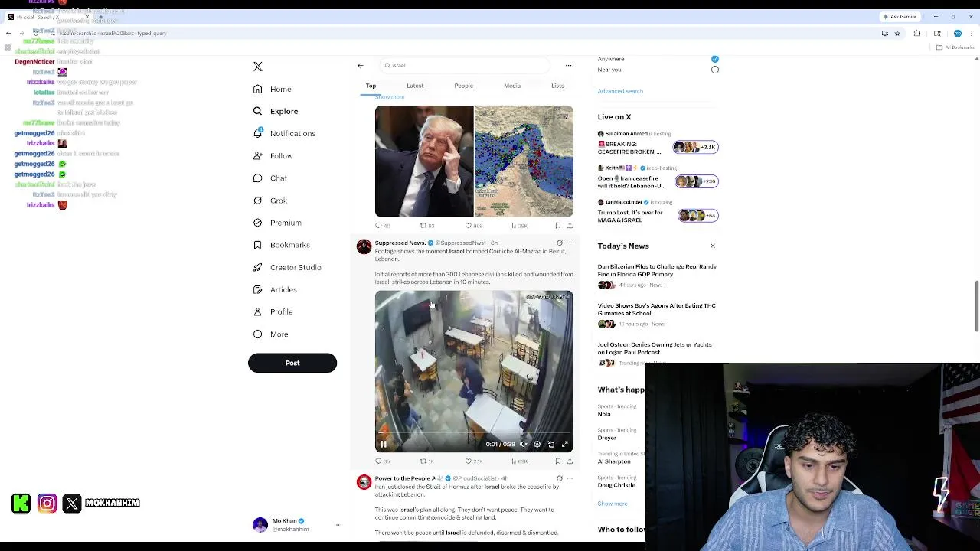
Task: Seek along the video progress bar
Action: [474, 433]
